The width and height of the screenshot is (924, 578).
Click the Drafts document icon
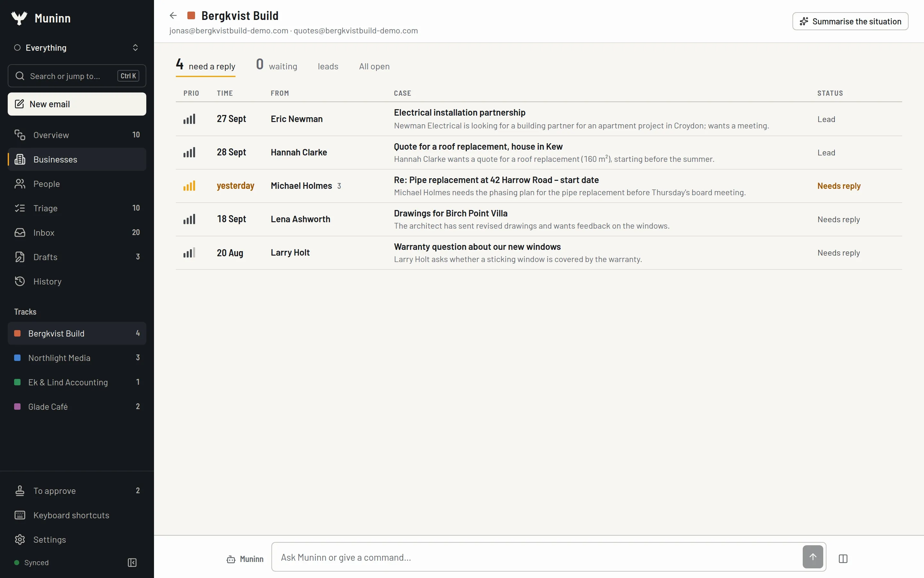tap(20, 257)
